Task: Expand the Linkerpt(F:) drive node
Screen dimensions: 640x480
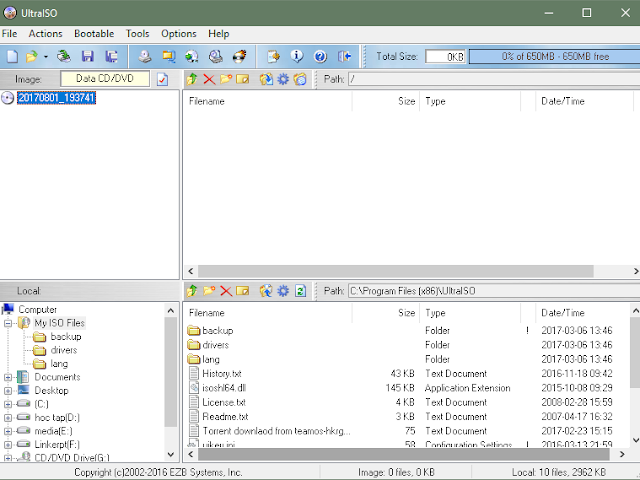Action: (8, 445)
